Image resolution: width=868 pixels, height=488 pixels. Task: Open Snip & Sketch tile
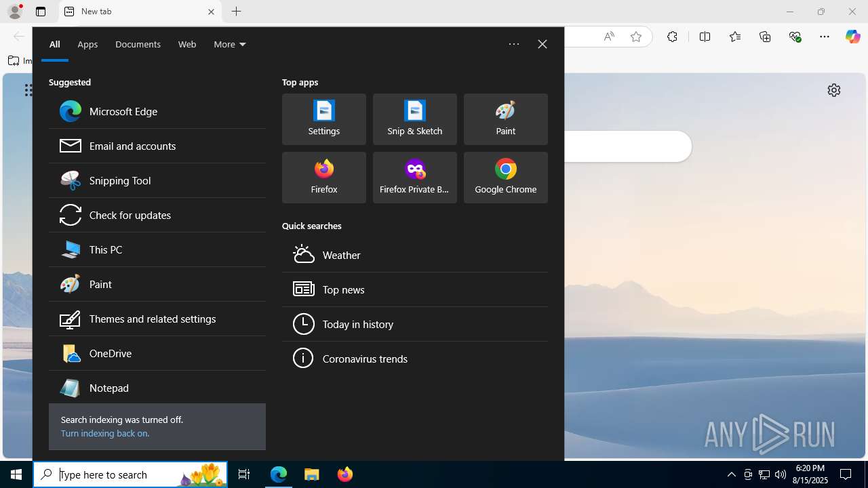(x=415, y=119)
